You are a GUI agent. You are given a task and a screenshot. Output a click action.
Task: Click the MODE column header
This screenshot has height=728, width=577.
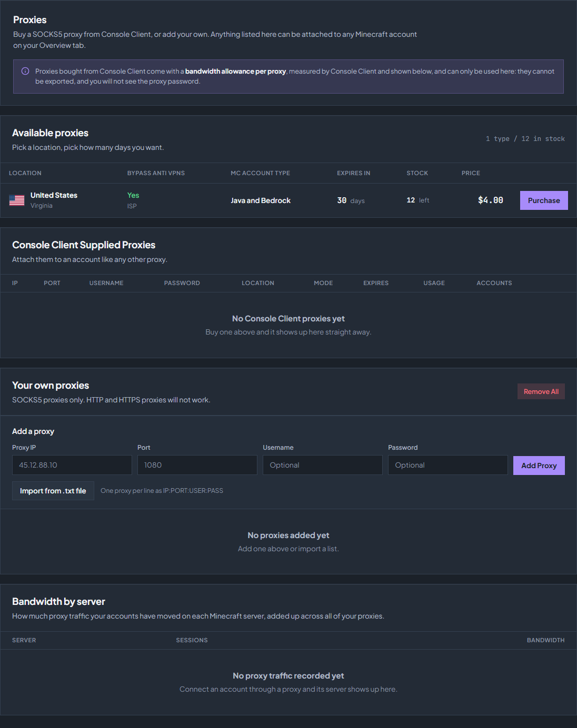click(x=323, y=283)
